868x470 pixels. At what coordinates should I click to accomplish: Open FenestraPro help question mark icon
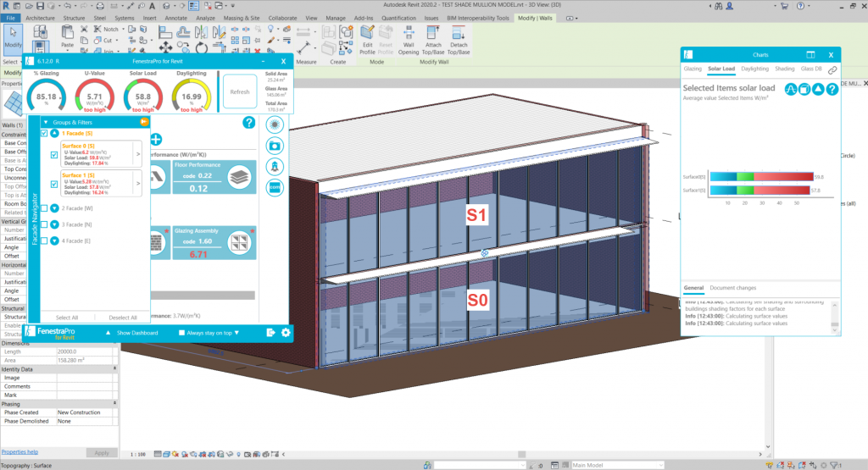tap(249, 123)
